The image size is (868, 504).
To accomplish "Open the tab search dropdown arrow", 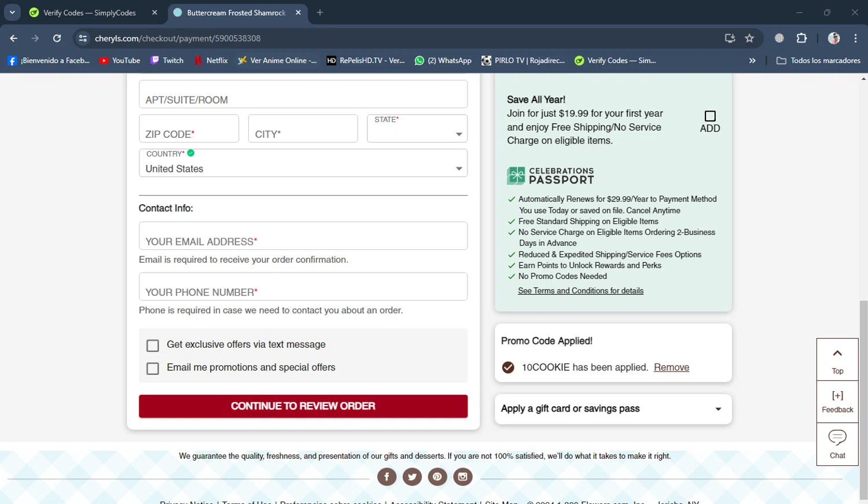I will click(12, 12).
